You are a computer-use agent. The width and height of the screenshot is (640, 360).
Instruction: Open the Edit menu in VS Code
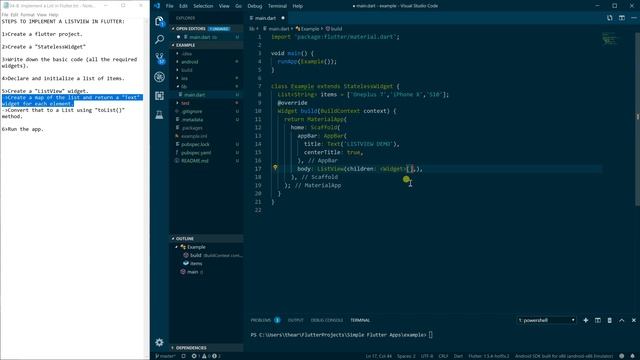tap(183, 6)
